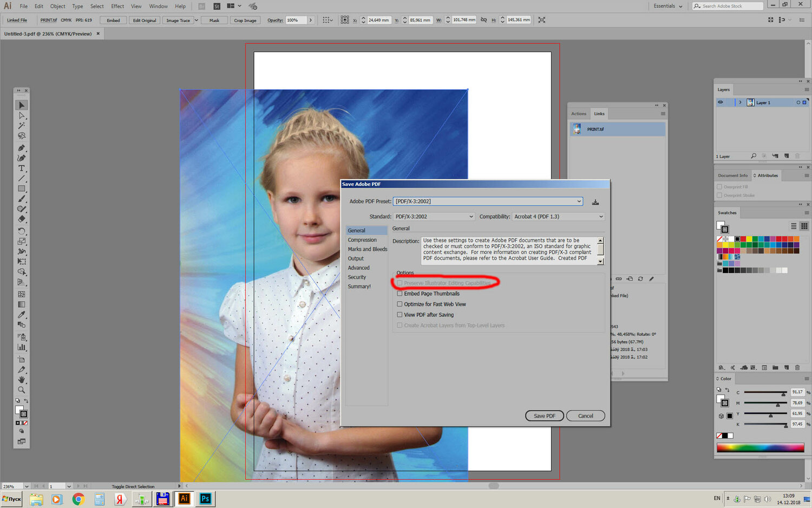The height and width of the screenshot is (508, 812).
Task: Open the Effect menu
Action: tap(117, 6)
